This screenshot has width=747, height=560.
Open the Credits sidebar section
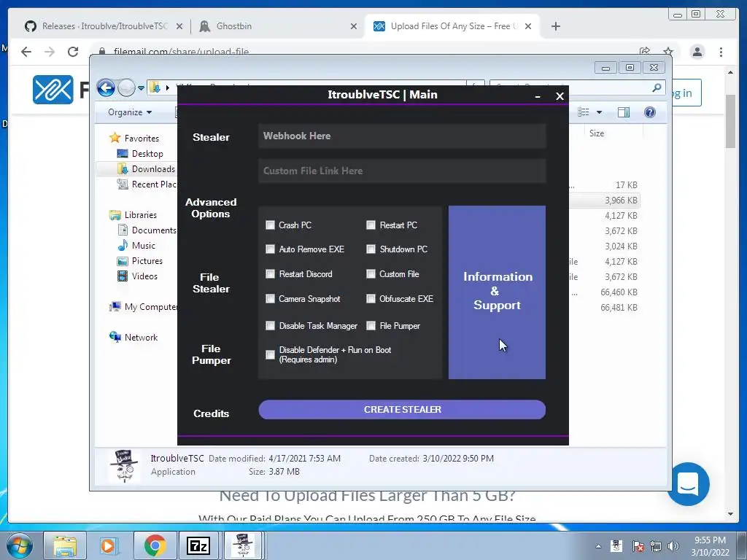211,413
